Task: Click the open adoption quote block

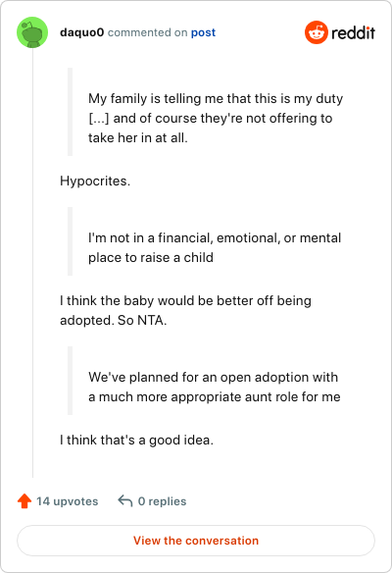Action: point(215,387)
